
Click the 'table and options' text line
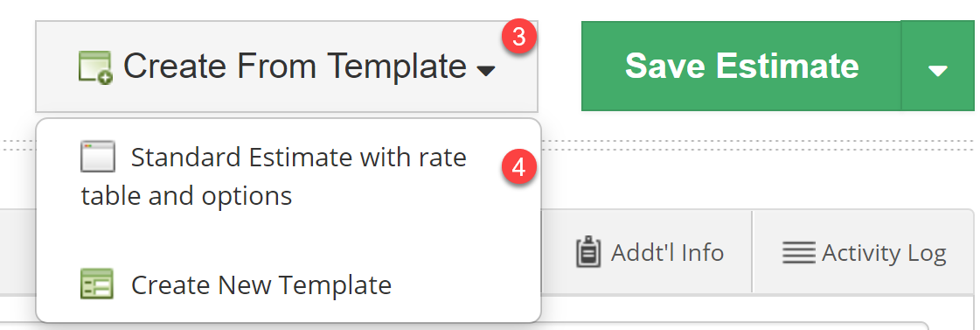click(186, 197)
